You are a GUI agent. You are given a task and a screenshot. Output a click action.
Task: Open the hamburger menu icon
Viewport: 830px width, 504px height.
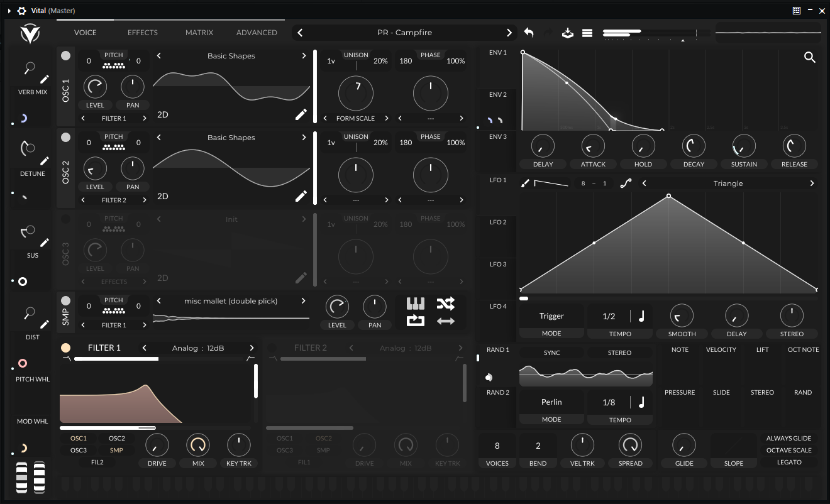tap(587, 33)
